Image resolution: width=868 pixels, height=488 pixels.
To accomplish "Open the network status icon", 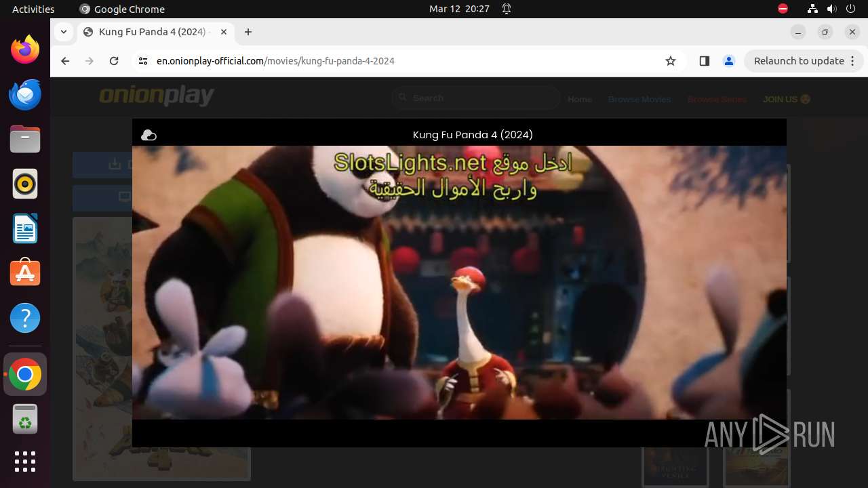I will tap(812, 9).
